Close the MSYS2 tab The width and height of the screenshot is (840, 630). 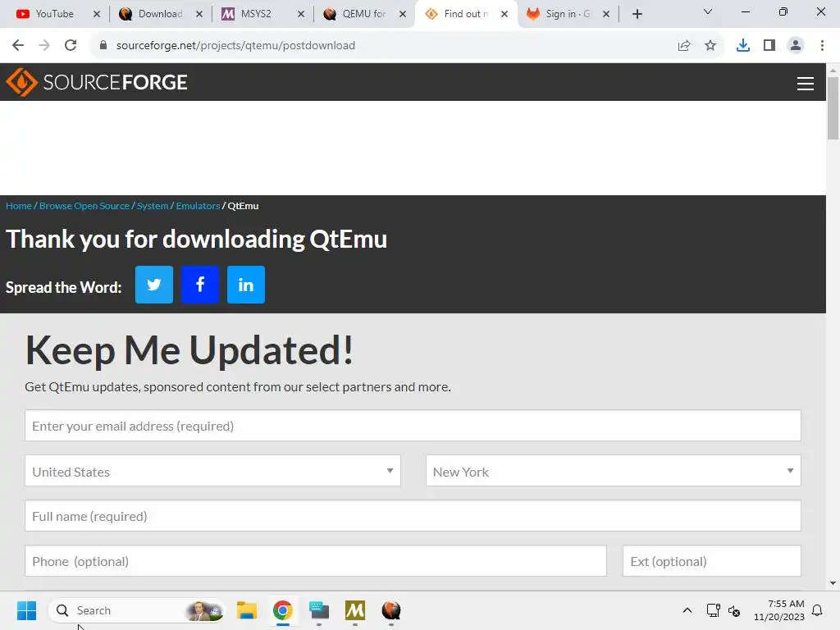301,14
